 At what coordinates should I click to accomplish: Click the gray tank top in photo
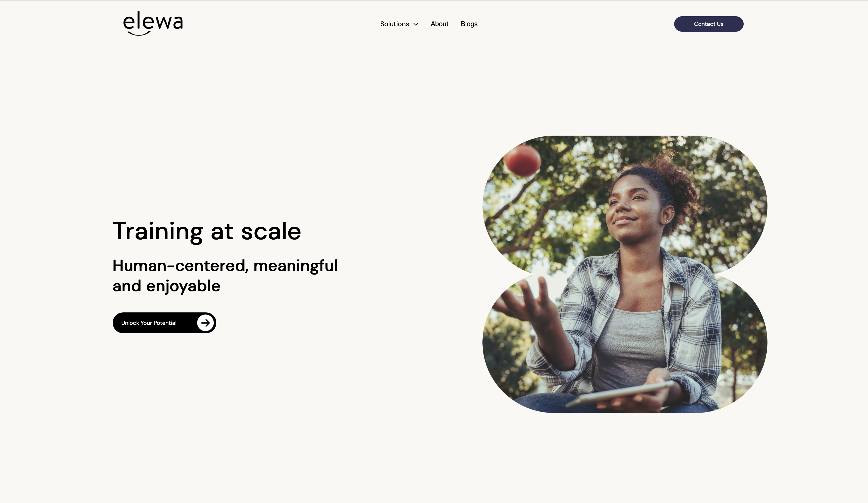coord(630,348)
